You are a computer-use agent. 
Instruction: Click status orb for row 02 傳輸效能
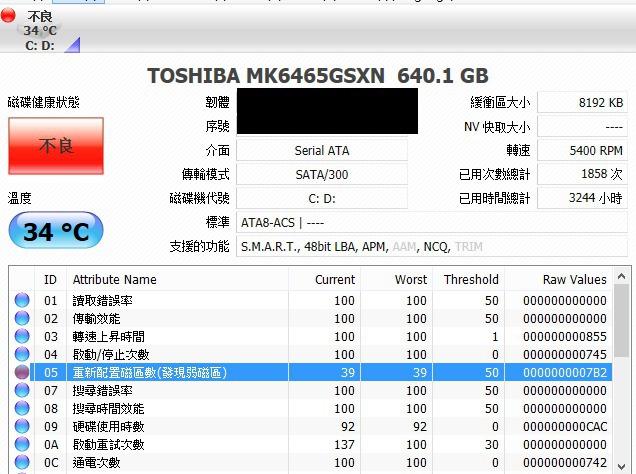(x=22, y=318)
